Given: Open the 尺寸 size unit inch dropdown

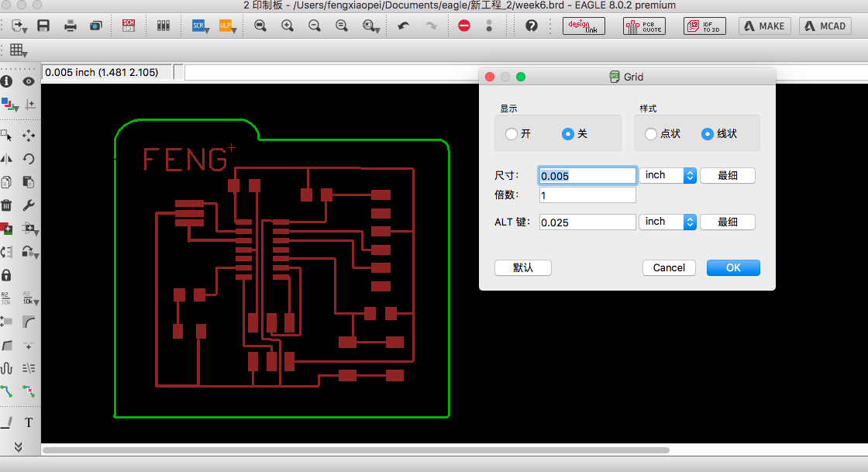Looking at the screenshot, I should click(667, 175).
